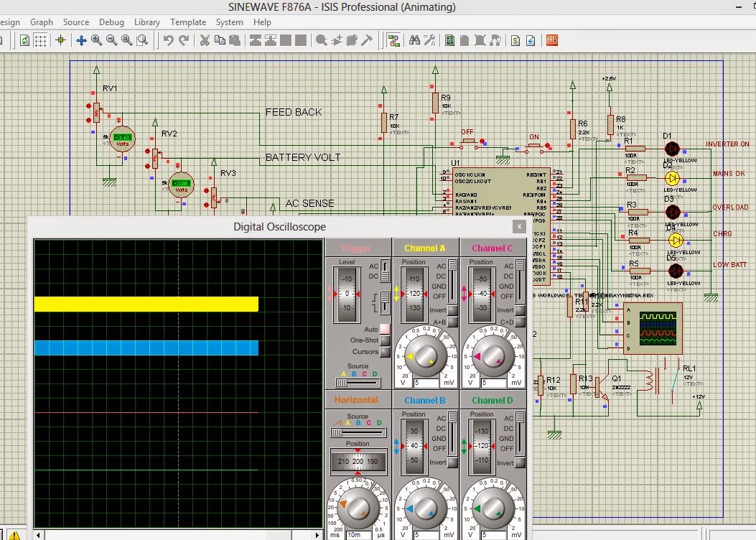Toggle the grid display
The height and width of the screenshot is (540, 756).
[x=39, y=40]
